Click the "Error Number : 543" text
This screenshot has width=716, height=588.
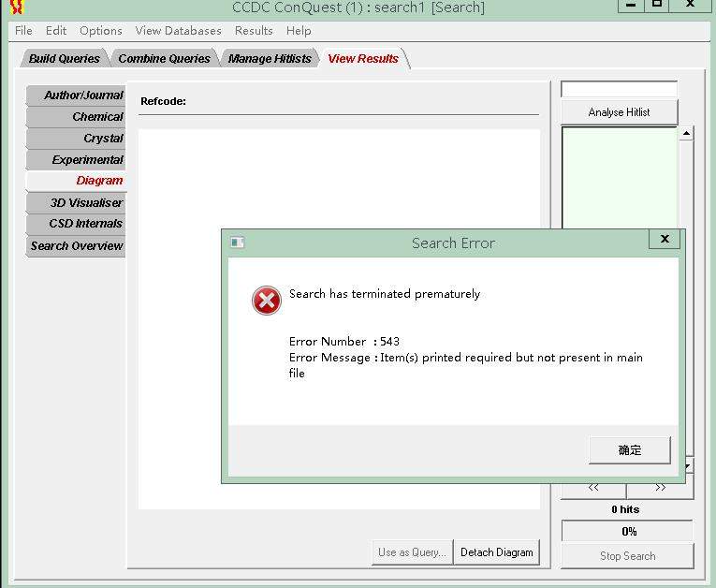click(x=344, y=342)
